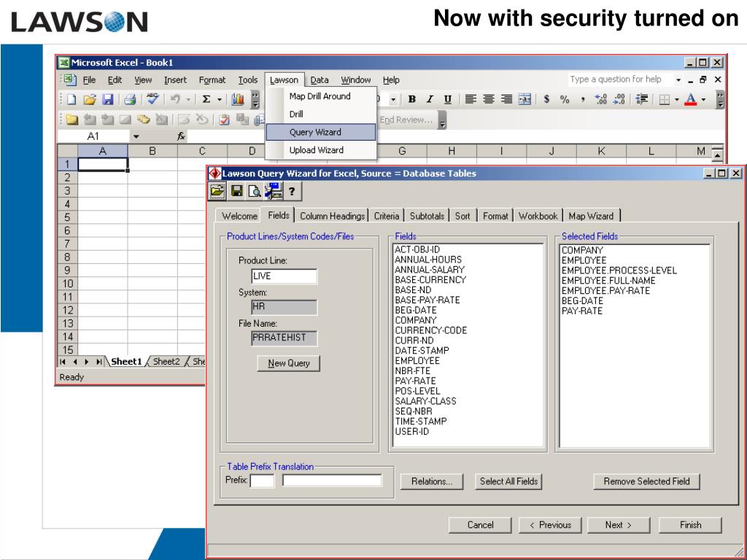Click Increase Decimal icon
This screenshot has width=747, height=560.
[601, 99]
